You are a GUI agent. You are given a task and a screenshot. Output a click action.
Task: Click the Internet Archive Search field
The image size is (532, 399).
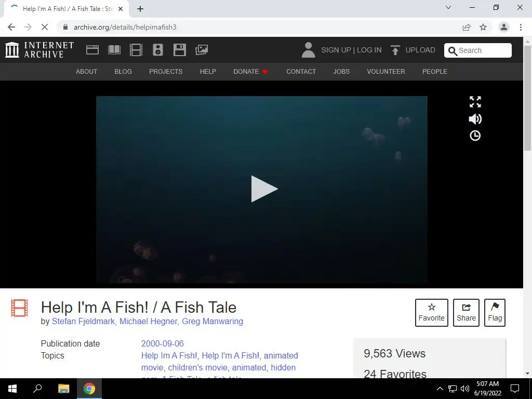pyautogui.click(x=478, y=50)
